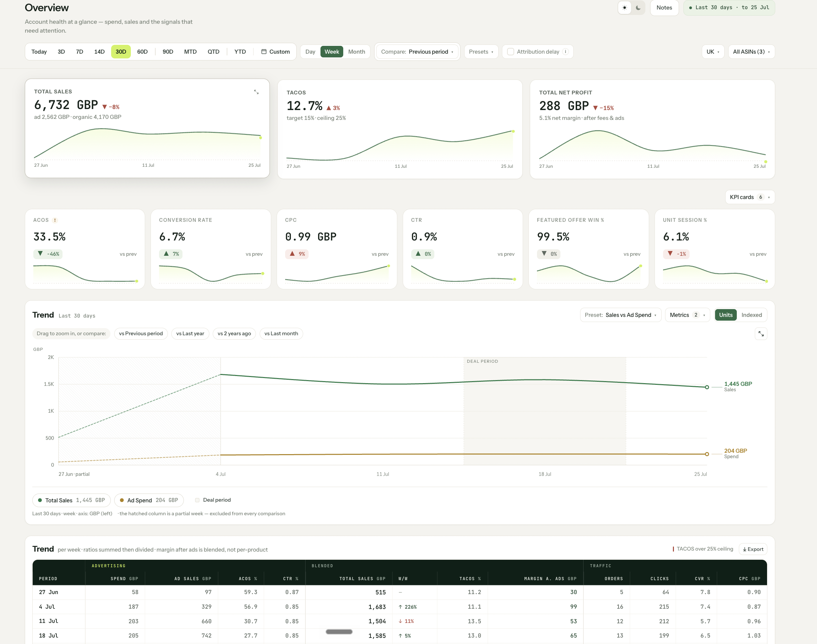817x644 pixels.
Task: Click the TACOS over 25% ceiling legend
Action: pyautogui.click(x=703, y=549)
